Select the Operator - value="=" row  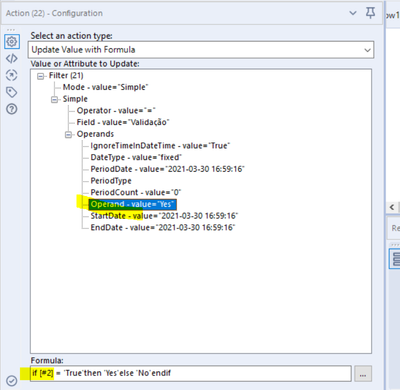point(116,111)
